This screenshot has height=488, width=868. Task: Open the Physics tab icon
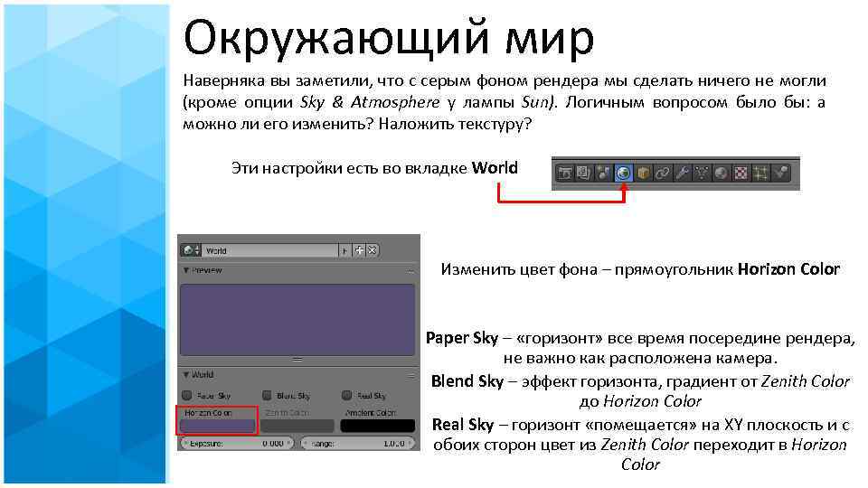coord(780,174)
